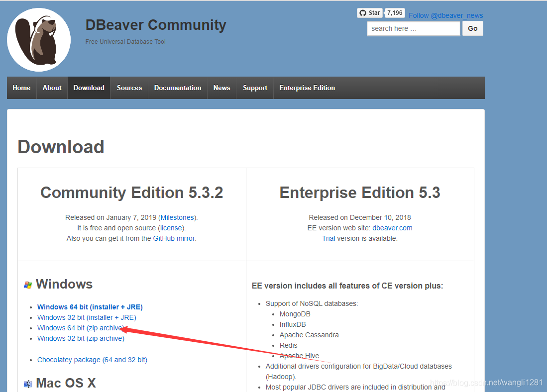This screenshot has width=547, height=392.
Task: Click the Apache Cassandra list entry
Action: pyautogui.click(x=309, y=335)
